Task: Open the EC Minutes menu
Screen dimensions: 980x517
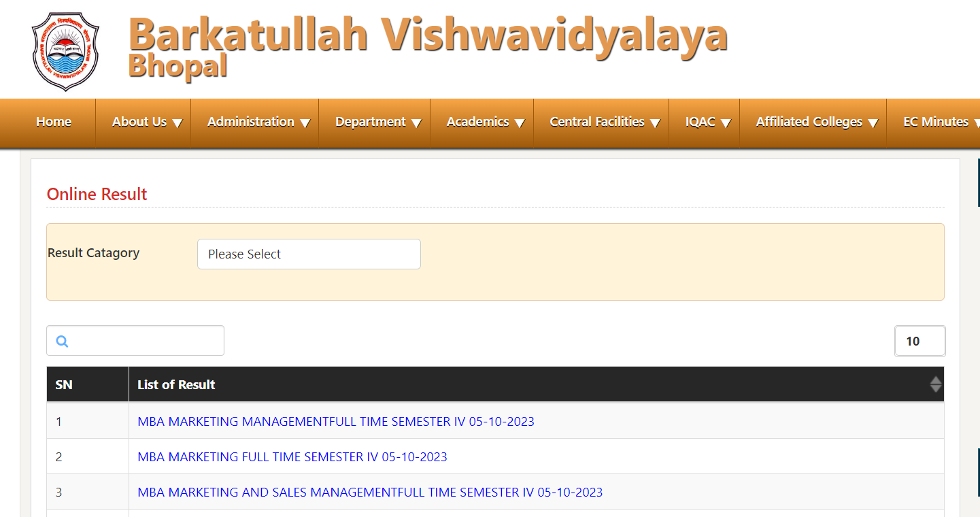Action: coord(936,122)
